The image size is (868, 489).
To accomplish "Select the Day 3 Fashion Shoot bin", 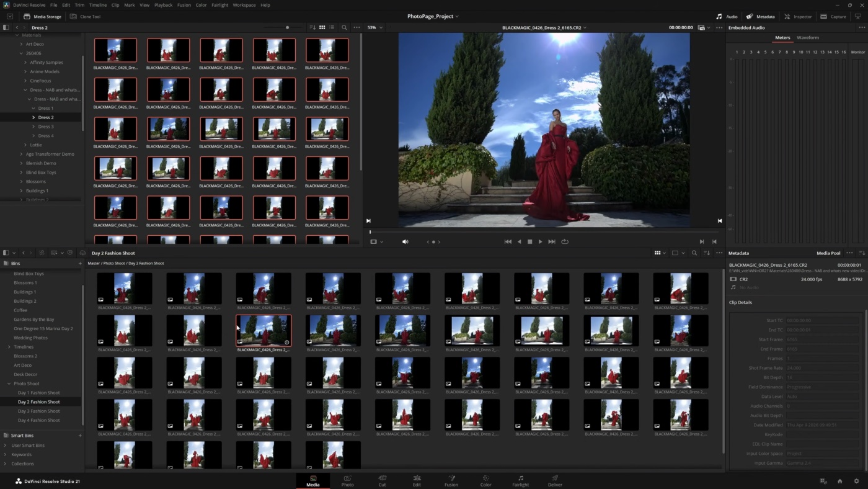I will [39, 411].
